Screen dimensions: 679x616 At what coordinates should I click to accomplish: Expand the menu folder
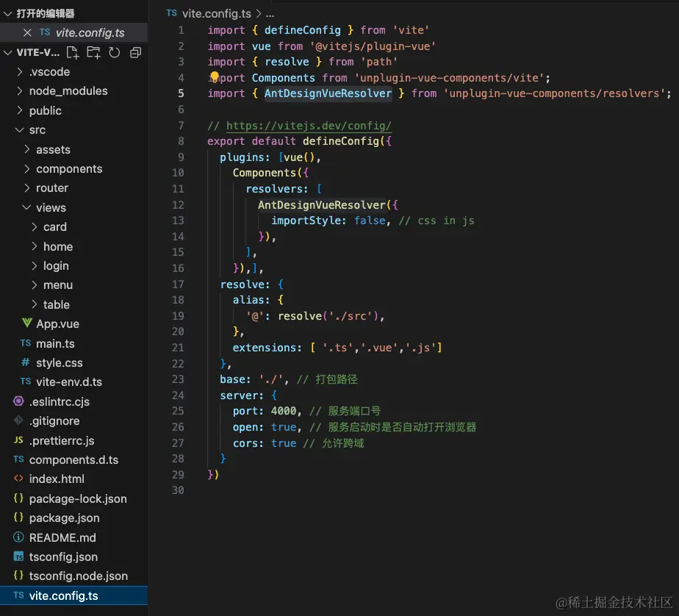coord(35,284)
